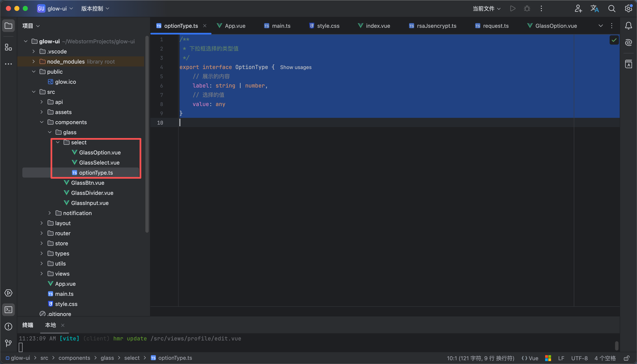Click the Translation icon in title bar

click(595, 8)
